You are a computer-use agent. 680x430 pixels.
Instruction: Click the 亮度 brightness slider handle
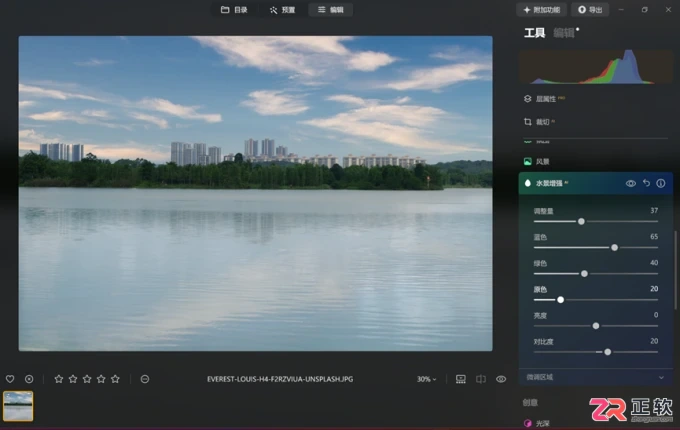click(596, 326)
